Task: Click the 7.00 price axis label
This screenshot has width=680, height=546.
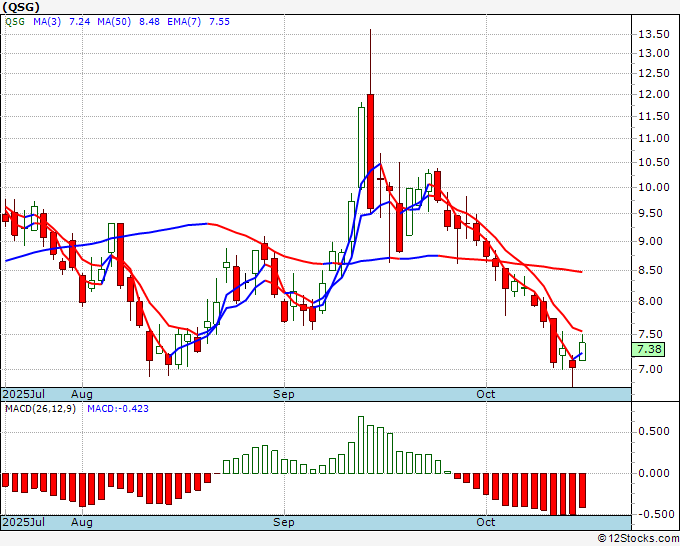Action: 651,369
